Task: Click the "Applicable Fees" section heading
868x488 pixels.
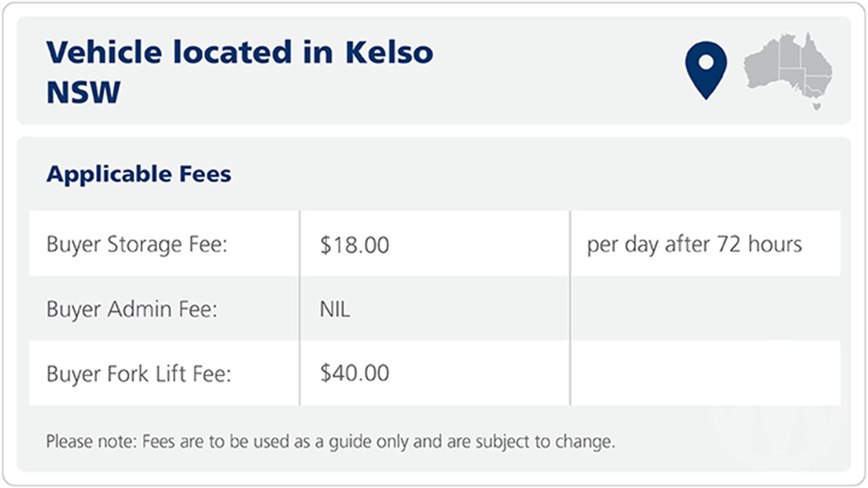Action: 139,174
